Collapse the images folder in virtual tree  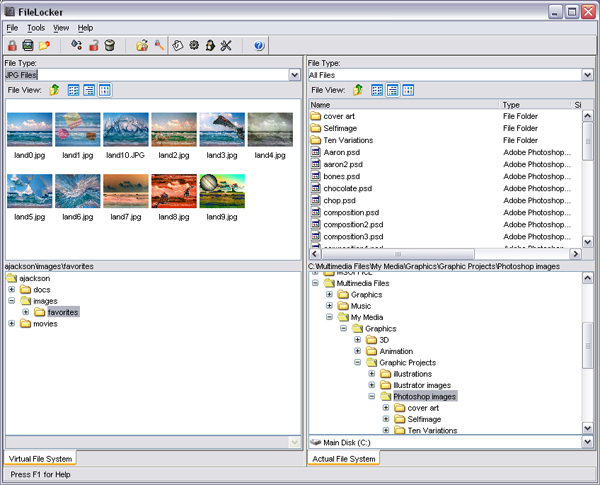point(12,301)
